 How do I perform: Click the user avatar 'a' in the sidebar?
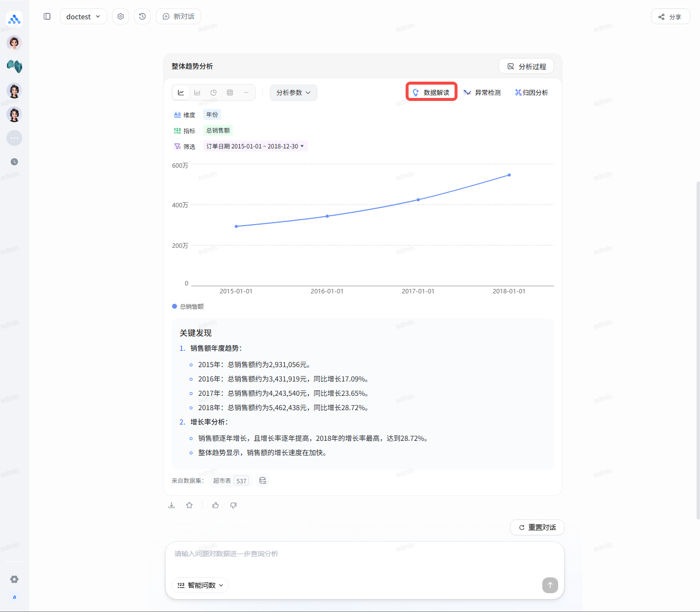(x=14, y=597)
